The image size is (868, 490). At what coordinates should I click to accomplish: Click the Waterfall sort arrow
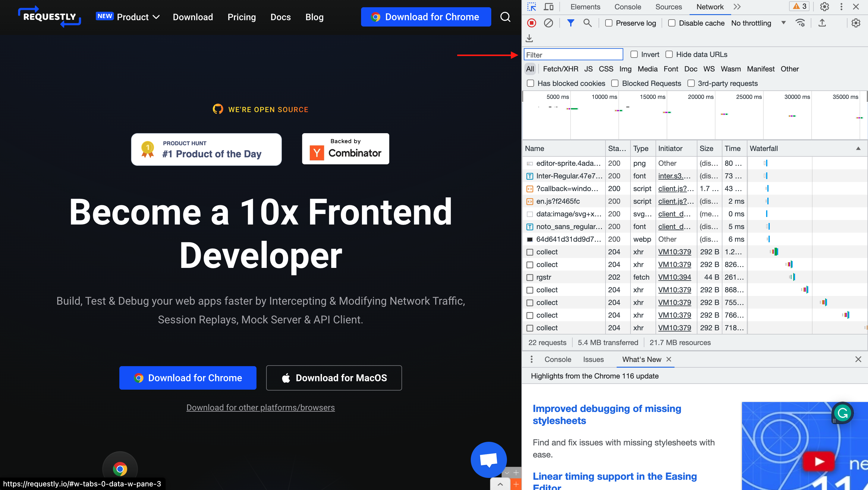[858, 149]
